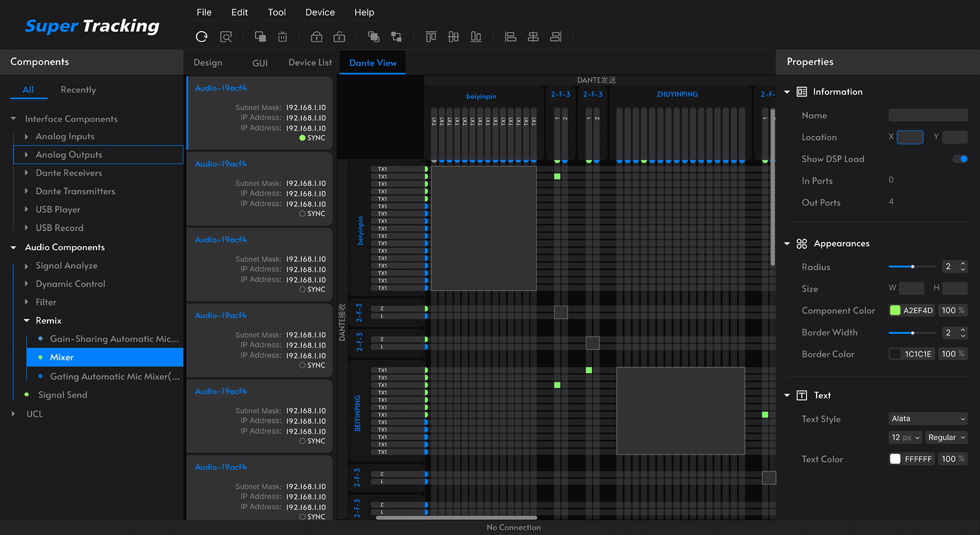Click the Name input field
The image size is (980, 535).
point(927,115)
